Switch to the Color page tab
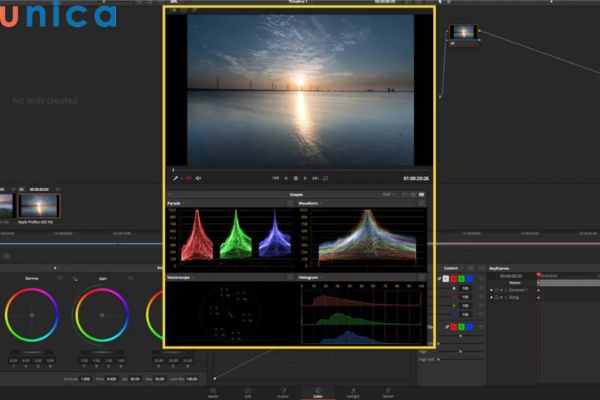 click(x=318, y=392)
